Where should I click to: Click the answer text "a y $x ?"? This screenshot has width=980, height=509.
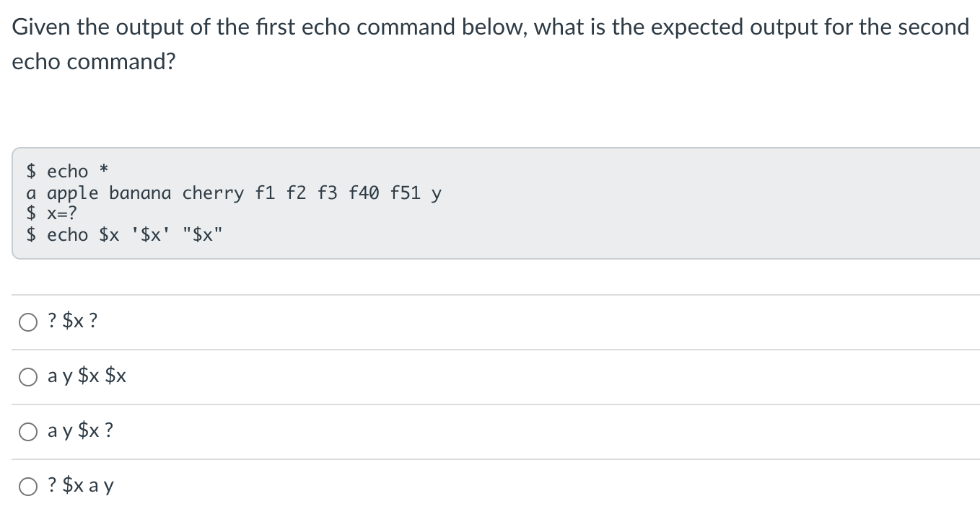(x=78, y=430)
